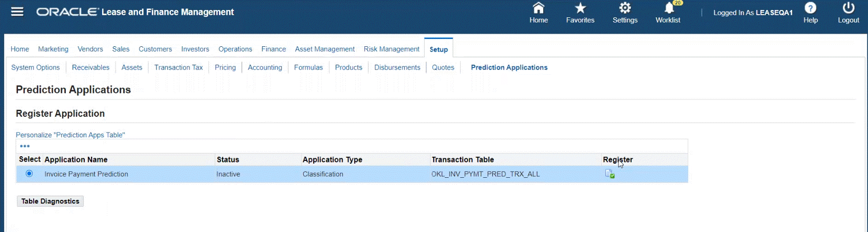Image resolution: width=868 pixels, height=232 pixels.
Task: Open Worklist bell notifications
Action: (x=668, y=13)
